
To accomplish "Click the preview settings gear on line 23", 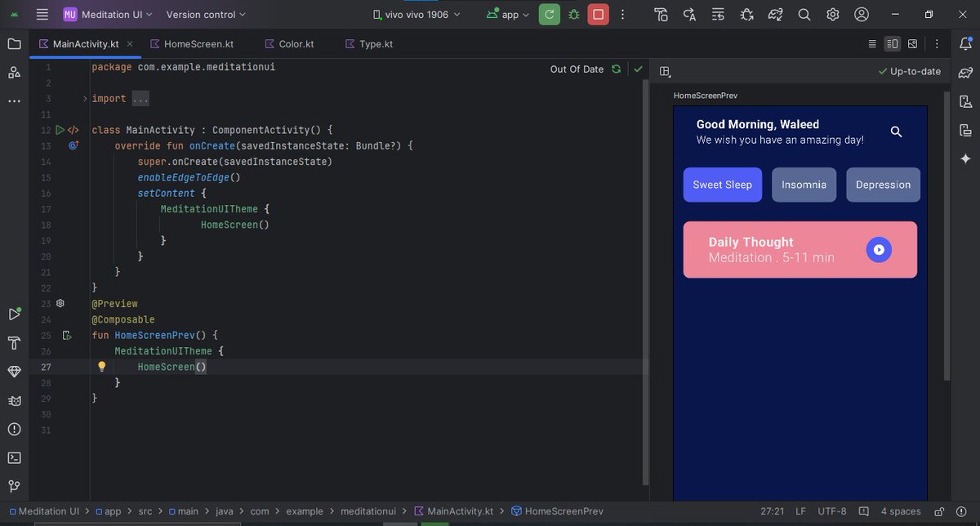I will pos(60,303).
